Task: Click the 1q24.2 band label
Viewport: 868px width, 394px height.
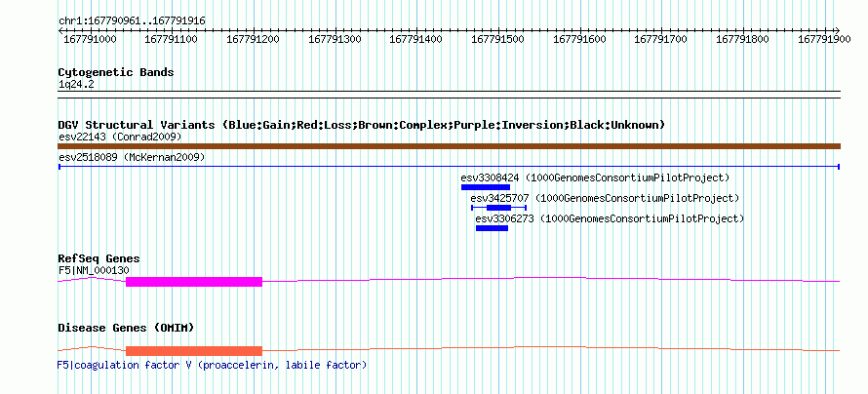Action: pos(76,84)
